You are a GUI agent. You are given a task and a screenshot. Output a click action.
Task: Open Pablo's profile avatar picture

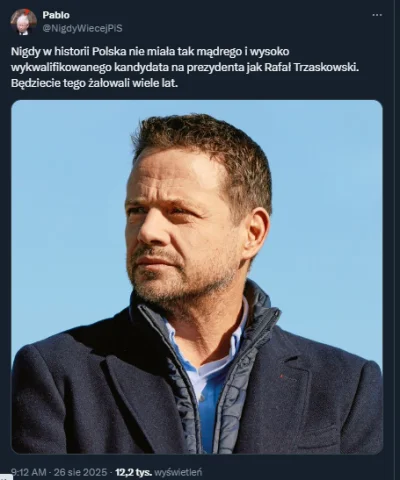coord(23,22)
